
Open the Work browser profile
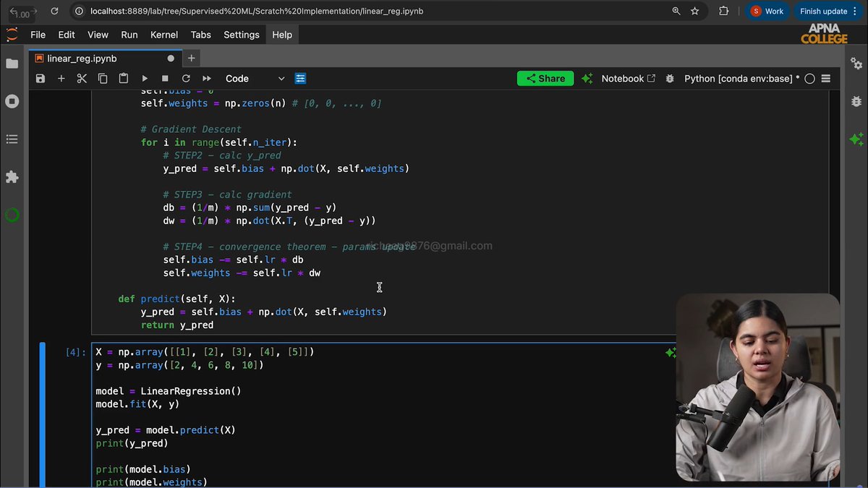pos(767,12)
